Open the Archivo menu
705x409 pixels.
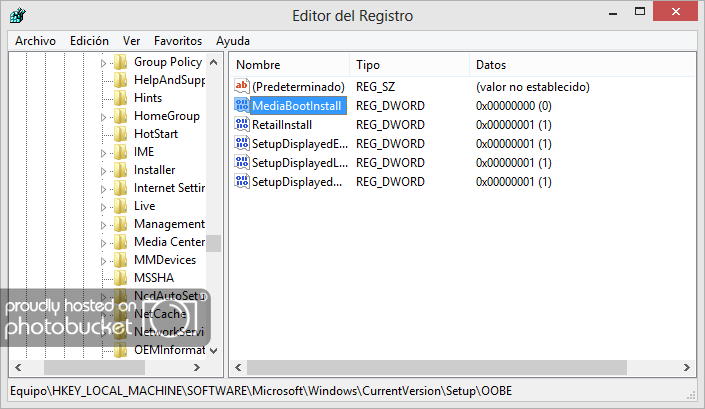[x=36, y=41]
